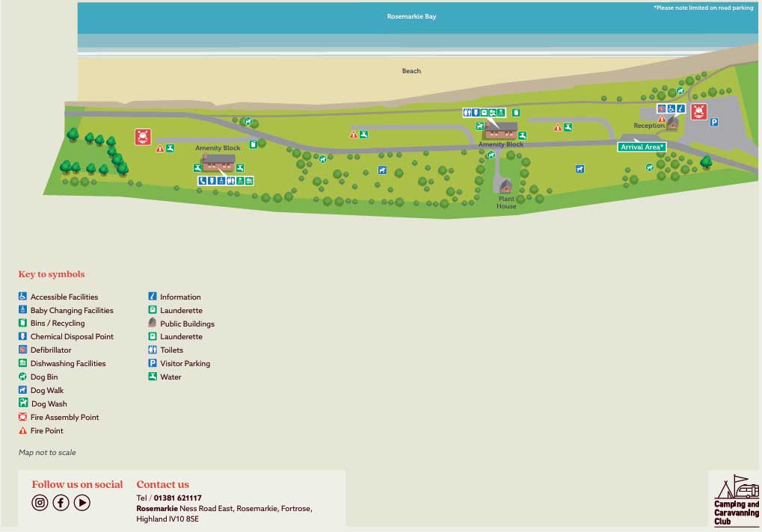
Task: Click the Arrival Area label on the map
Action: click(x=642, y=147)
